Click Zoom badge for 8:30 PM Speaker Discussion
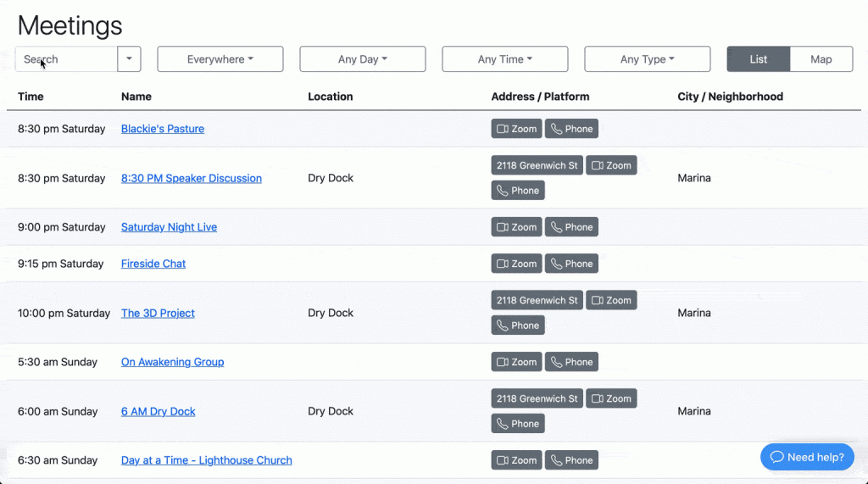This screenshot has height=484, width=868. coord(611,165)
